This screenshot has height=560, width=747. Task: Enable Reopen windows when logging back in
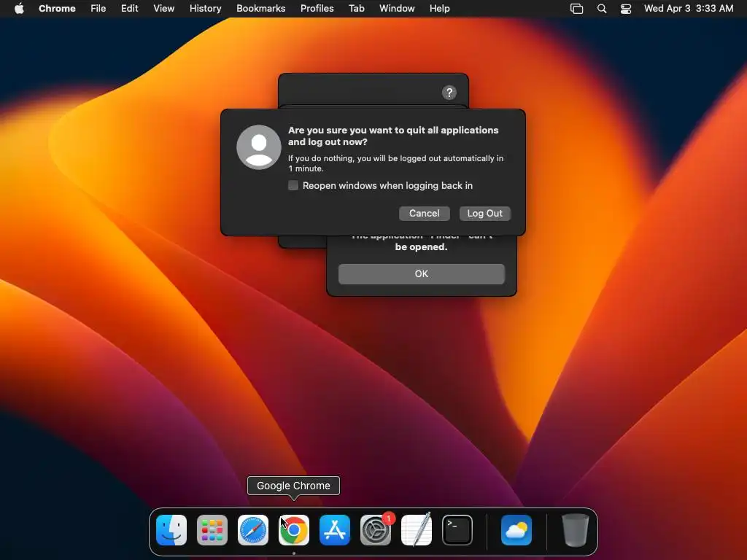pyautogui.click(x=293, y=185)
